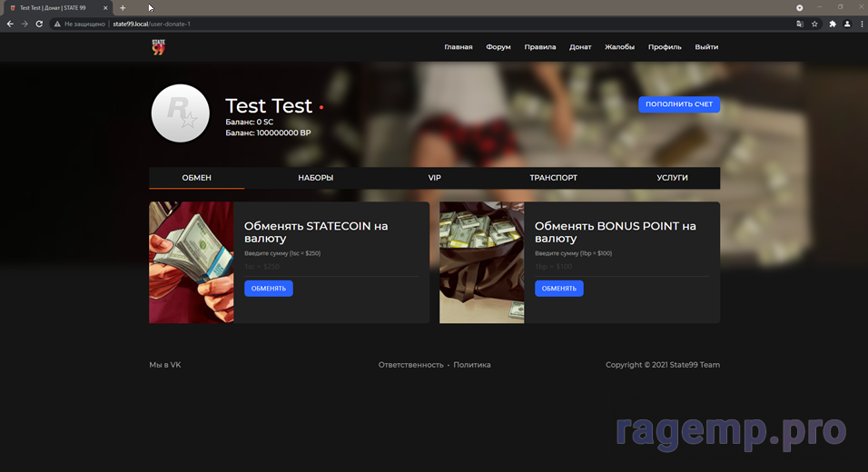Open the Chrome three-dot menu
This screenshot has width=868, height=472.
point(859,24)
